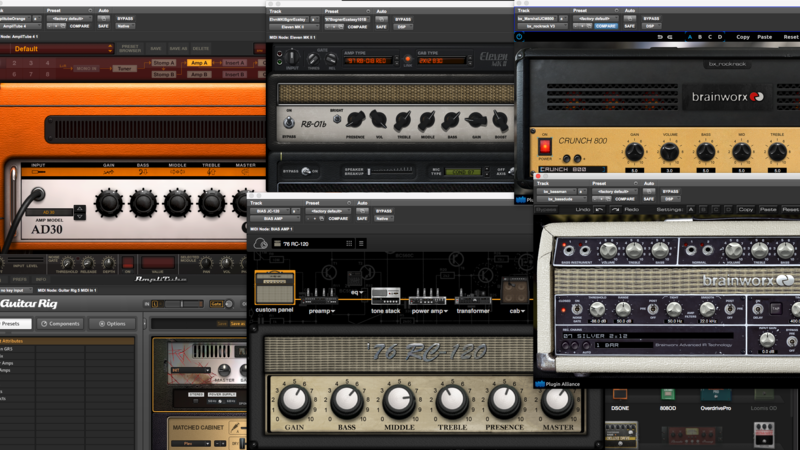Click the Redo arrow icon in bx_bassdude
This screenshot has width=800, height=450.
[x=621, y=209]
